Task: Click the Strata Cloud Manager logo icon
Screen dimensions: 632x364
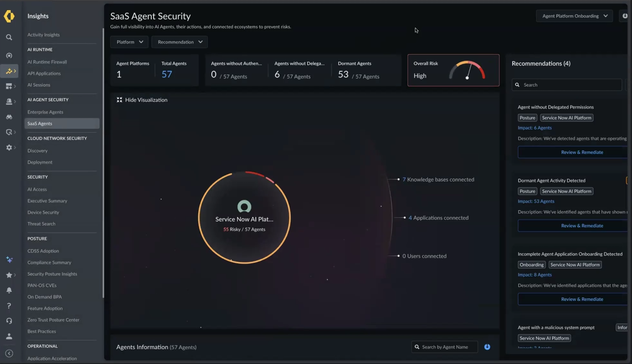Action: 9,16
